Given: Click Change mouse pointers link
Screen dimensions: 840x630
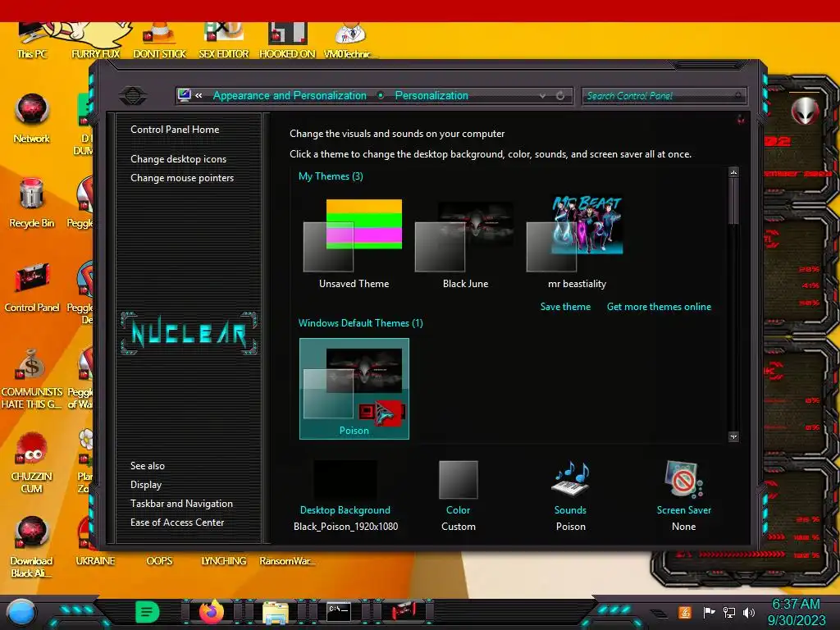Looking at the screenshot, I should [x=182, y=178].
